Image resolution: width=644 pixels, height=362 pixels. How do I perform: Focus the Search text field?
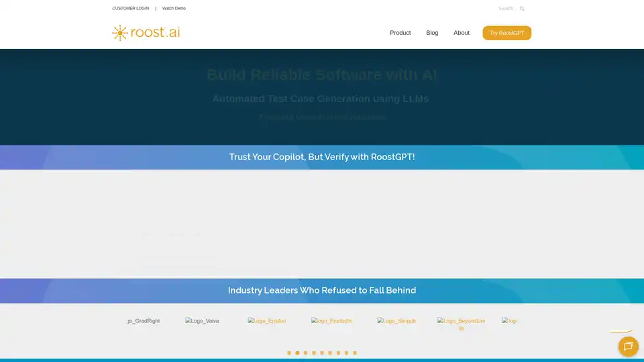pos(506,9)
